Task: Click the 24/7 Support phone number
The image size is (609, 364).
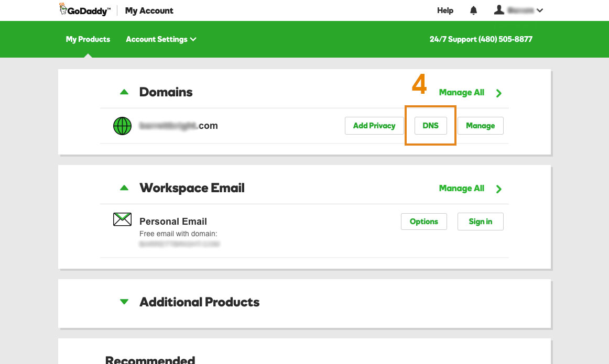Action: click(x=481, y=39)
